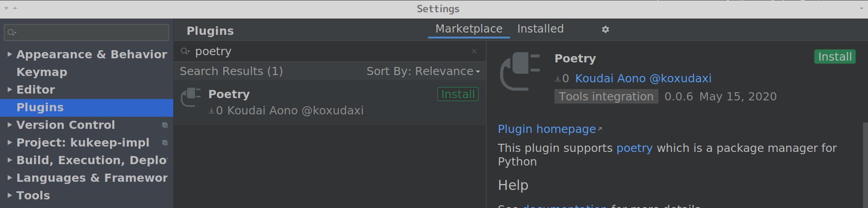Click the Plugins heading label
The width and height of the screenshot is (868, 208).
[210, 31]
